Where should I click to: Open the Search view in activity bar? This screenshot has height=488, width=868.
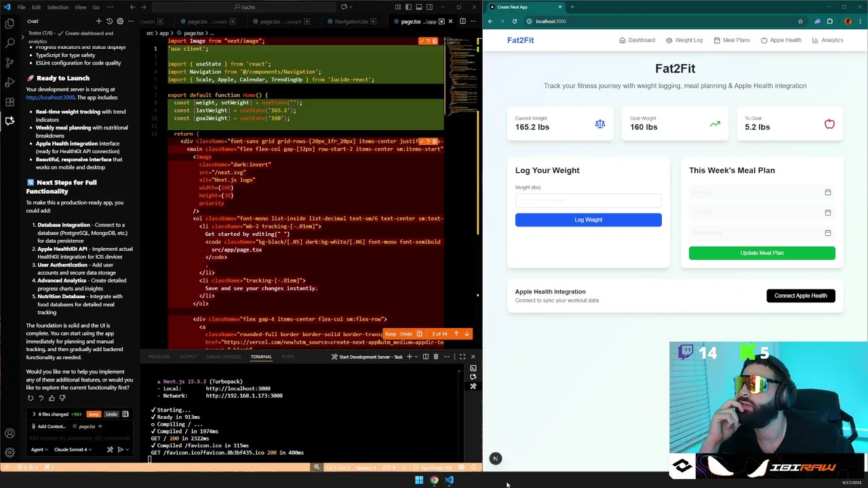[x=9, y=43]
